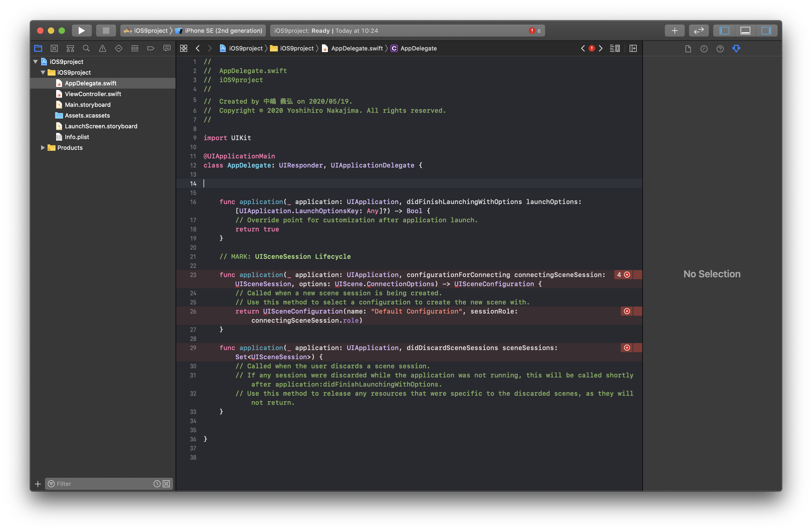Screen dimensions: 812x531
Task: Open the Issue navigator
Action: (102, 48)
